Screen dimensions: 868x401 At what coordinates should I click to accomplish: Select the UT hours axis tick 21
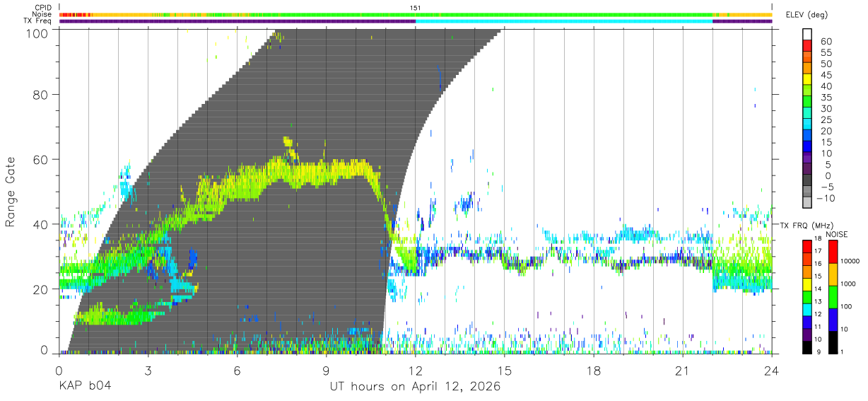[683, 371]
